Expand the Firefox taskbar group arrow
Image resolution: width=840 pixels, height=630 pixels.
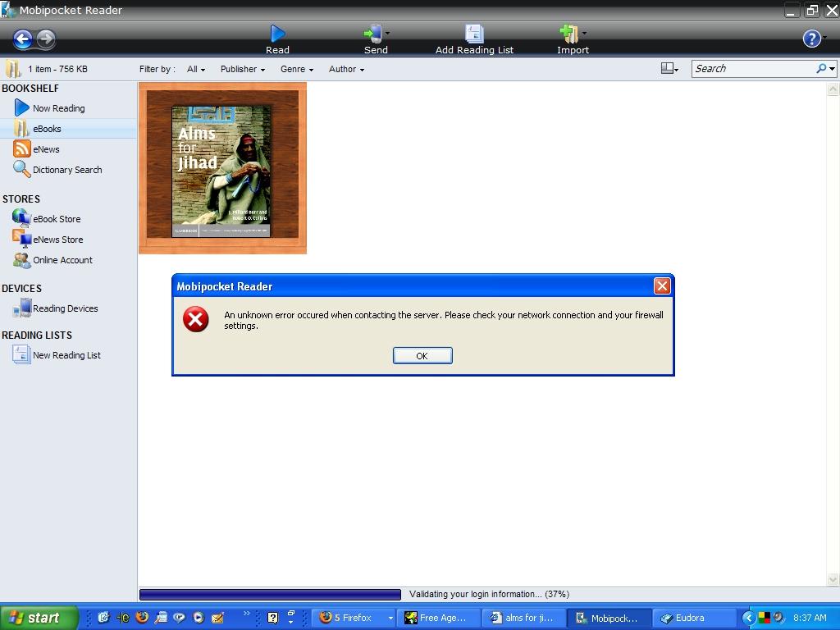[x=390, y=619]
